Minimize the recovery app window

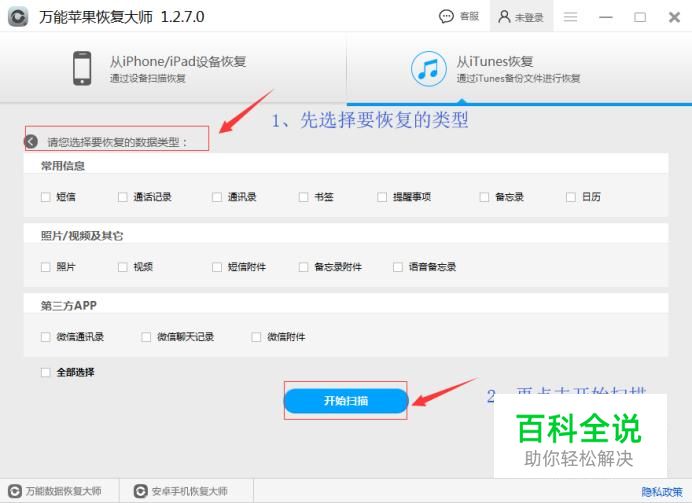[606, 17]
